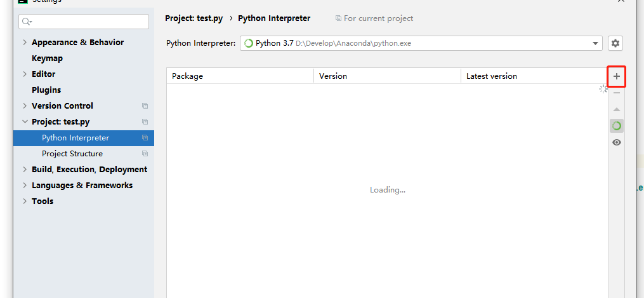Image resolution: width=644 pixels, height=298 pixels.
Task: Select Tools category
Action: pos(43,201)
